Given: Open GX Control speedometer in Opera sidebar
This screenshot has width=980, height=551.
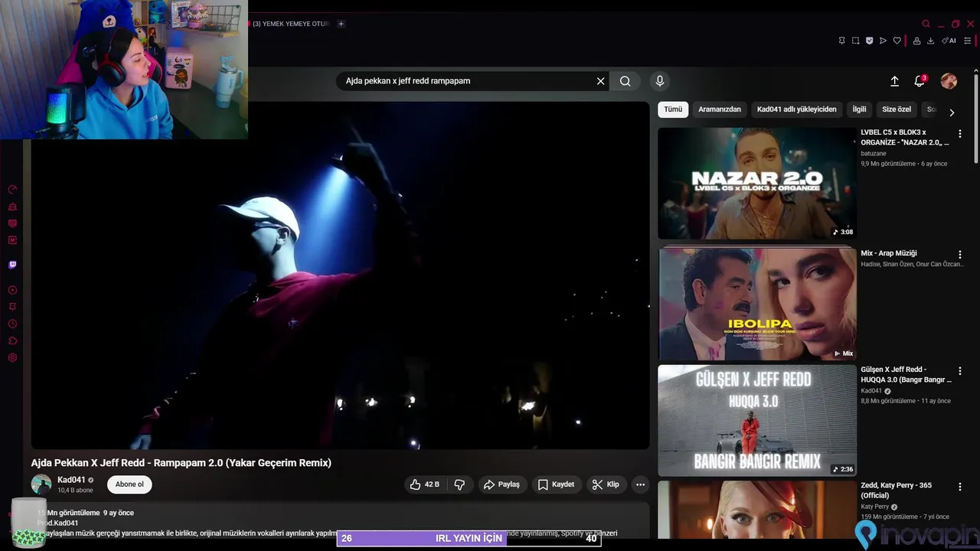Looking at the screenshot, I should coord(12,190).
